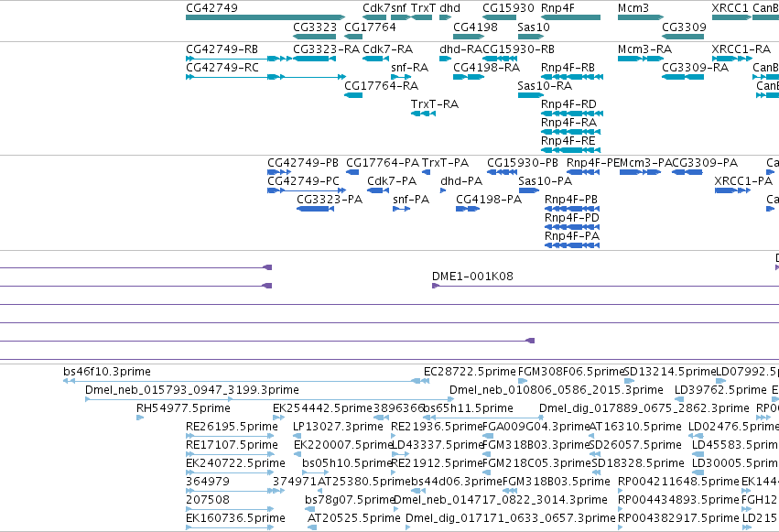Click the dhd-PA protein label
This screenshot has width=779, height=532.
461,181
